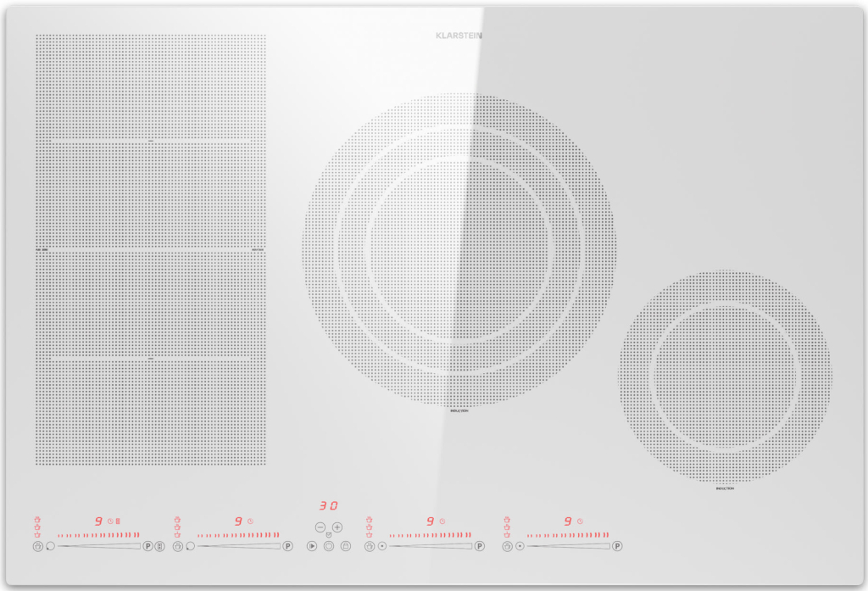Tap the leftmost zone's keep-warm pot icon
The image size is (868, 591).
(37, 547)
